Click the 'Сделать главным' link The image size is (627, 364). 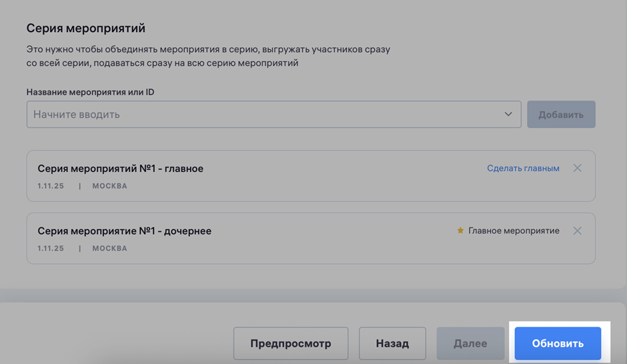(523, 169)
